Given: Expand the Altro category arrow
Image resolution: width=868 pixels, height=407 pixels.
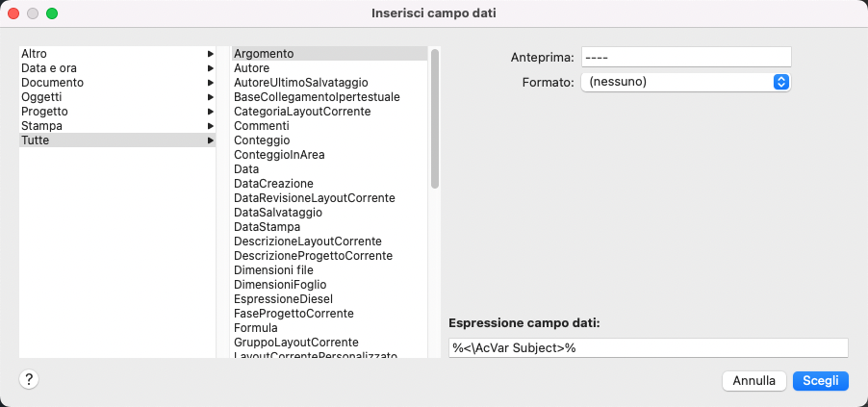Looking at the screenshot, I should coord(210,54).
